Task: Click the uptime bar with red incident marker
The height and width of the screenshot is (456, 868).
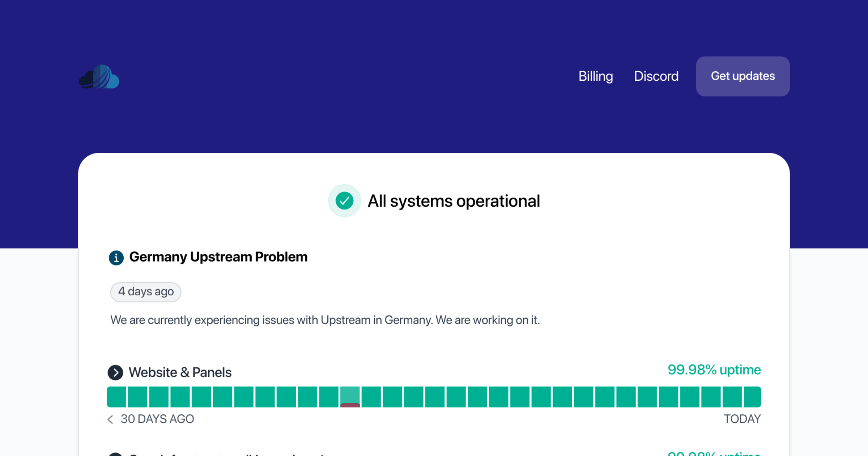Action: [x=350, y=397]
